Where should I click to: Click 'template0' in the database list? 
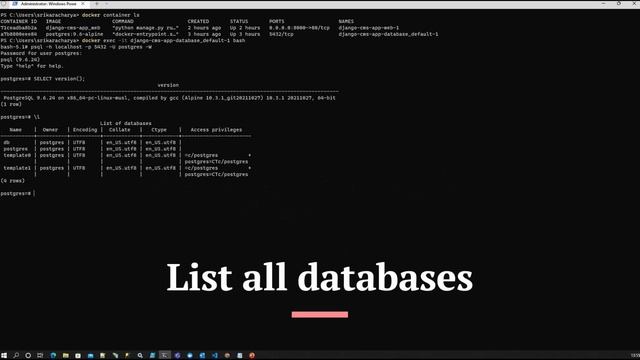pyautogui.click(x=17, y=155)
